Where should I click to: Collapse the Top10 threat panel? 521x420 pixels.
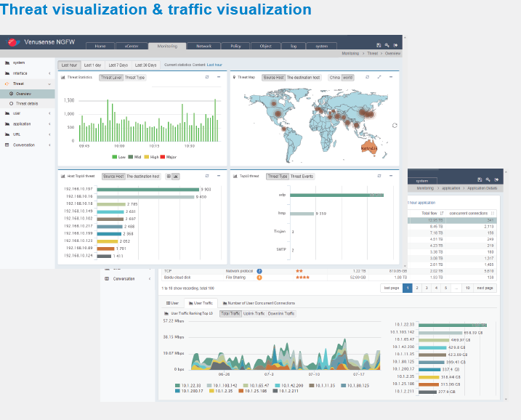tap(390, 176)
